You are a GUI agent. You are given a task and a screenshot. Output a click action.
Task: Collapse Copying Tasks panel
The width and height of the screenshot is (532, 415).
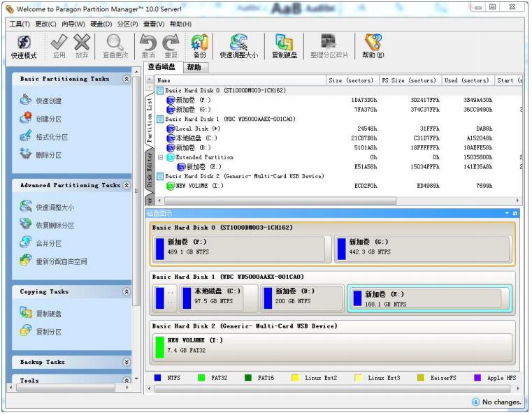127,291
